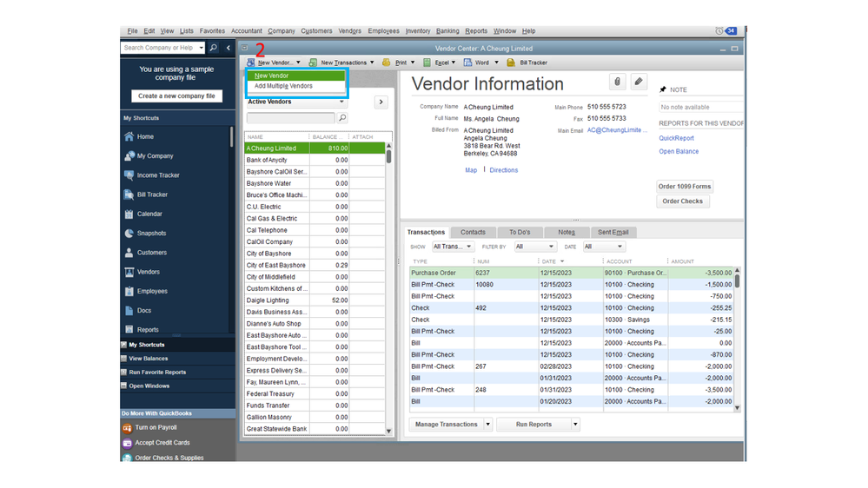Click the Home icon in My Shortcuts
This screenshot has height=488, width=868.
coord(129,136)
